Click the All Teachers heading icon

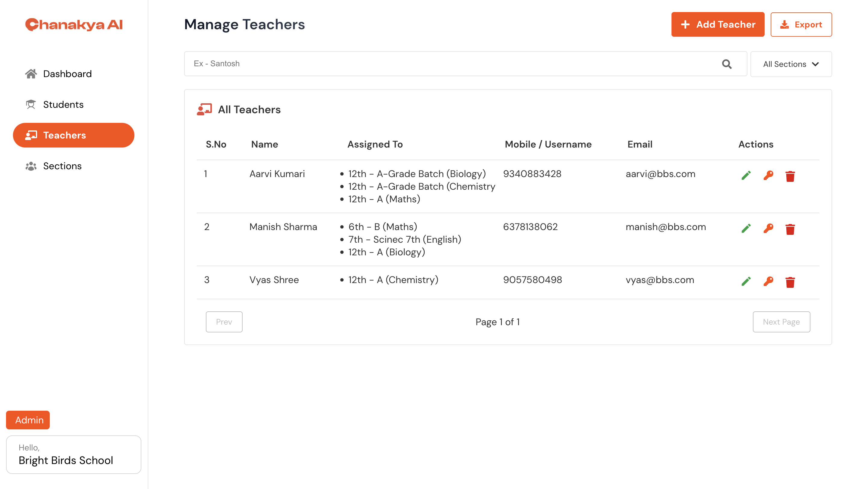pyautogui.click(x=204, y=109)
